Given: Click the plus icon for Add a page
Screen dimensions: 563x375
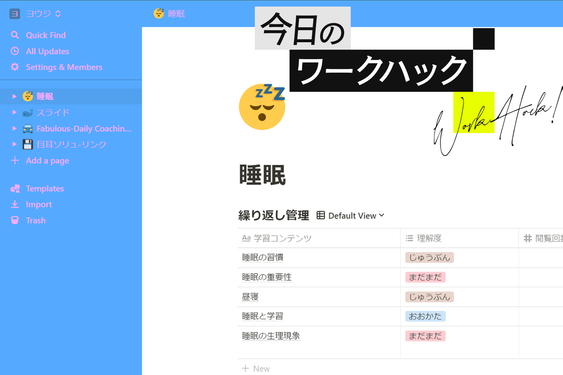Looking at the screenshot, I should [15, 160].
